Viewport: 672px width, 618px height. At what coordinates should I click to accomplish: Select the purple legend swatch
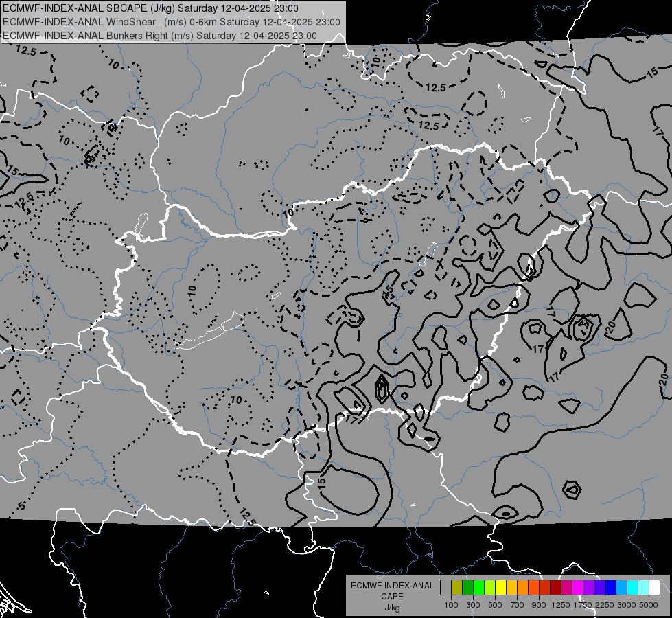click(589, 588)
